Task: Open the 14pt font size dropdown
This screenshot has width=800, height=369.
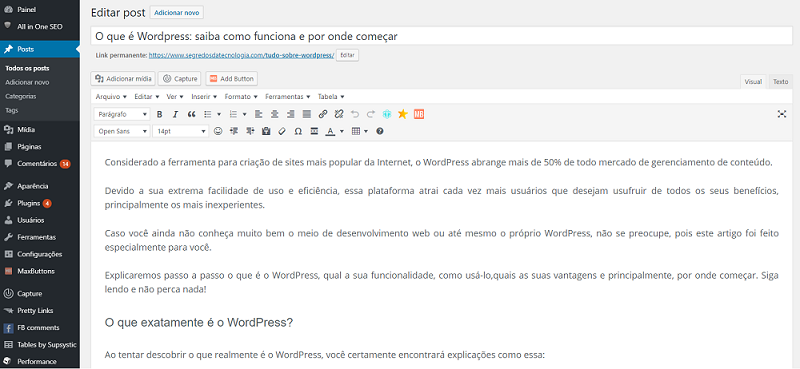Action: 181,131
